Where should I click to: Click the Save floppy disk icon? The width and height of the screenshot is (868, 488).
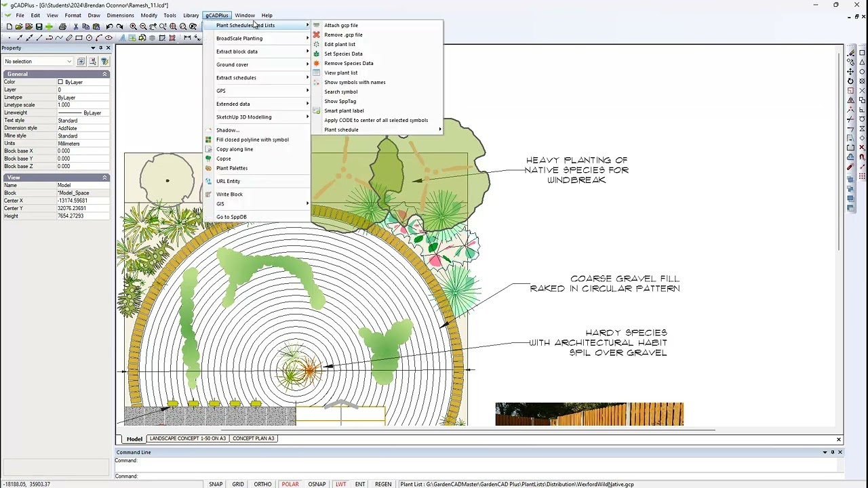pyautogui.click(x=39, y=26)
